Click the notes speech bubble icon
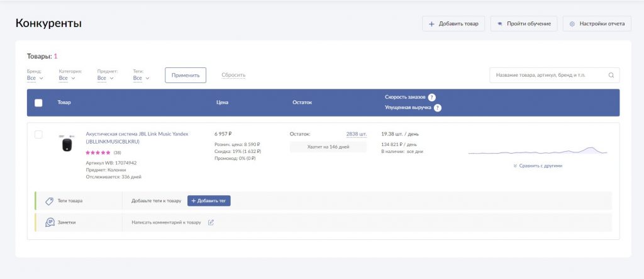 [x=50, y=222]
